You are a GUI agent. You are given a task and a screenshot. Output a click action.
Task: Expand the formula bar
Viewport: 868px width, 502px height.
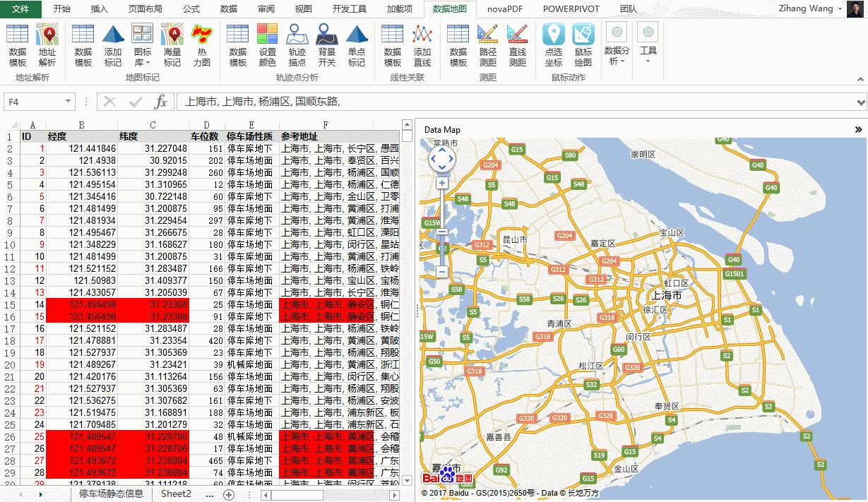click(x=860, y=102)
